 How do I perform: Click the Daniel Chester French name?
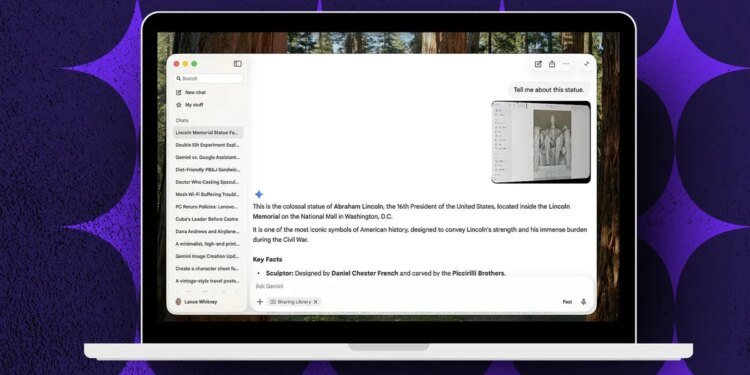pyautogui.click(x=364, y=274)
